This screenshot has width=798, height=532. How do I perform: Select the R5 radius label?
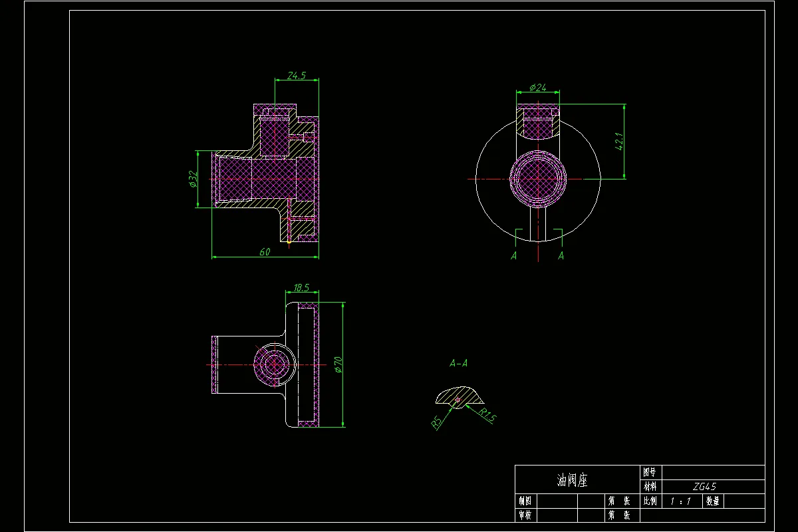437,422
